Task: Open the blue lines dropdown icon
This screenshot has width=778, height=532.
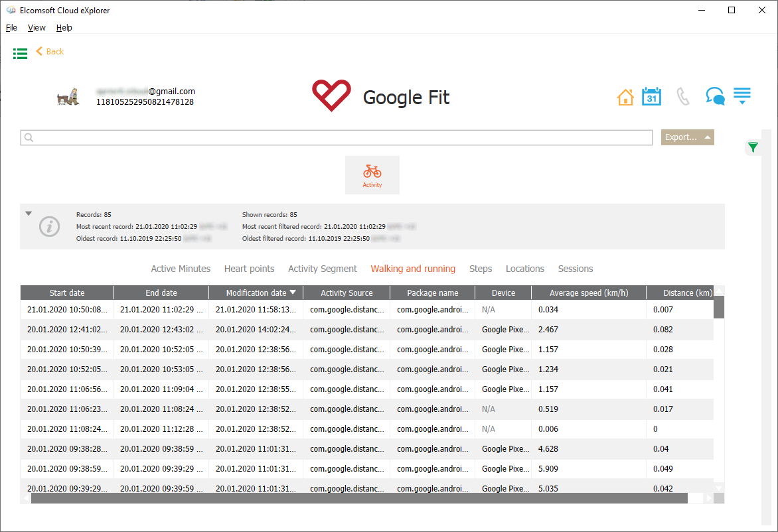Action: pos(742,96)
